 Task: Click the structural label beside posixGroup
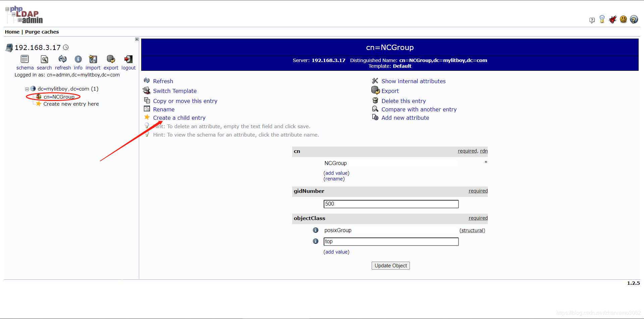coord(472,230)
